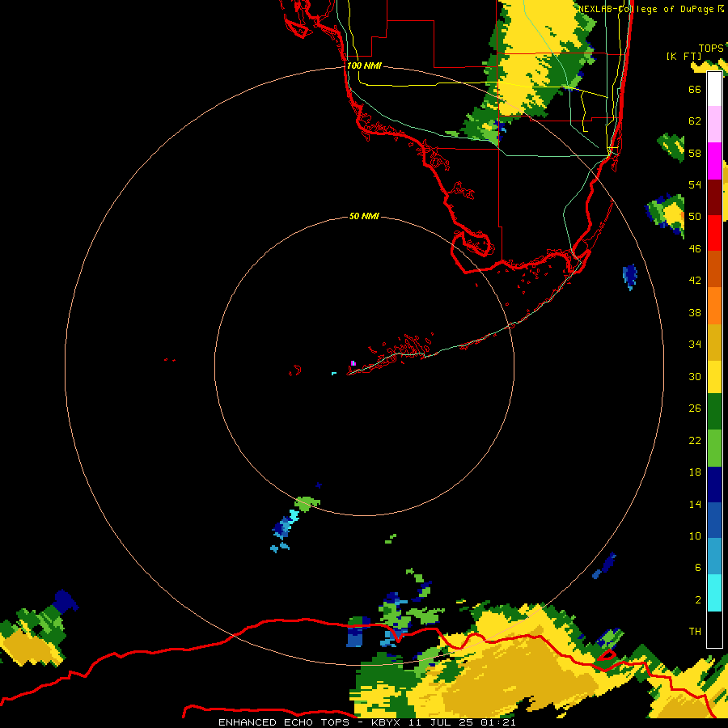Click the dark red 54 kft legend swatch

point(714,197)
